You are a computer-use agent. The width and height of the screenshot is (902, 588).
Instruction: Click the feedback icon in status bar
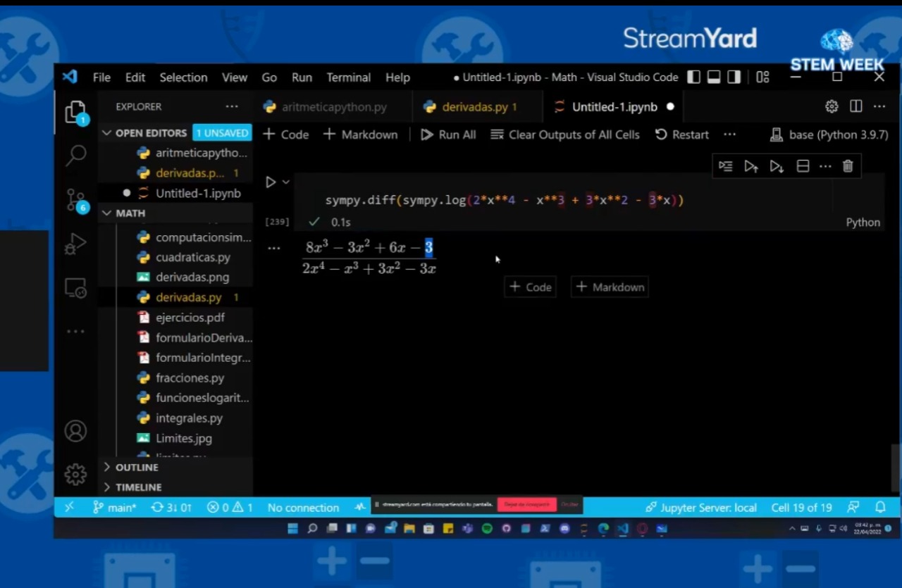(x=853, y=507)
